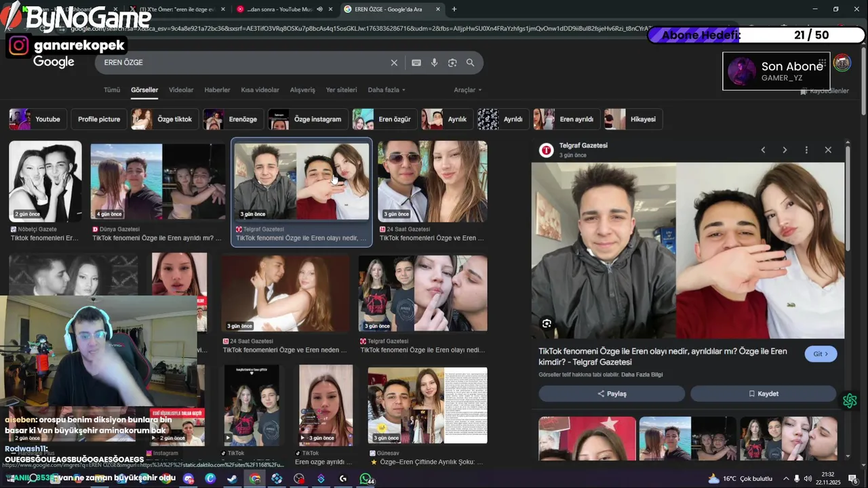The image size is (868, 488).
Task: Switch to the Videolar tab
Action: 181,89
